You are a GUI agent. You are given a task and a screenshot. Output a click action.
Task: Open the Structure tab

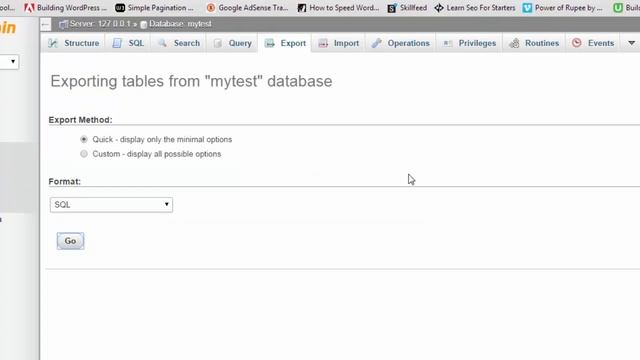coord(73,43)
